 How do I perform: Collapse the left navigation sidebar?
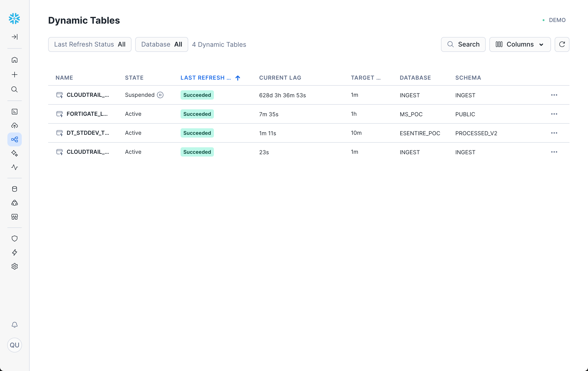click(15, 37)
